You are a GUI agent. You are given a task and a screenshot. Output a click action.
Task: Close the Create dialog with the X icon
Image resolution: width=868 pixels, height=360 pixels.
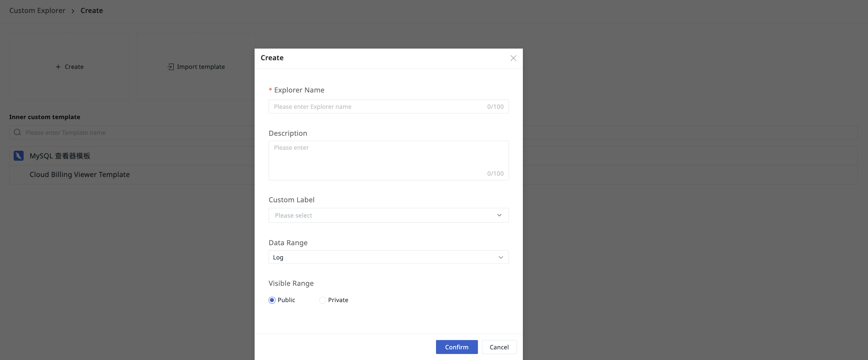513,58
